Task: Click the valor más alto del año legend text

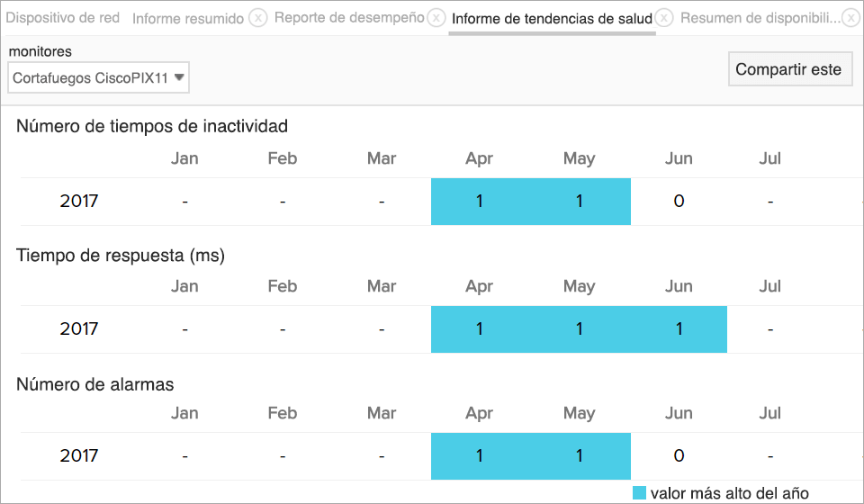Action: [729, 493]
